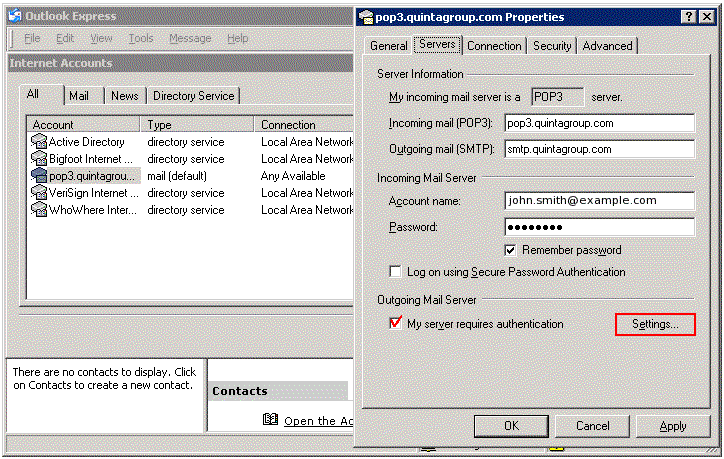Select the All tab in Internet Accounts

pyautogui.click(x=41, y=94)
